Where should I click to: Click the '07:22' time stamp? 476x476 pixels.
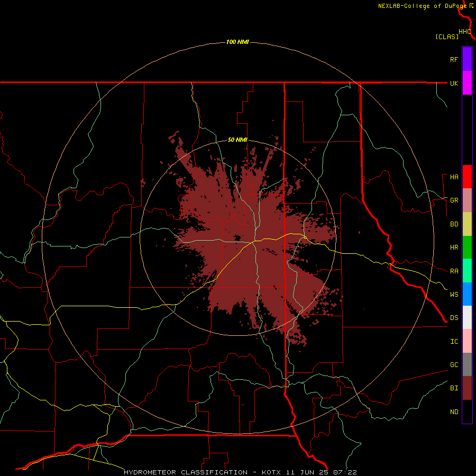[345, 472]
